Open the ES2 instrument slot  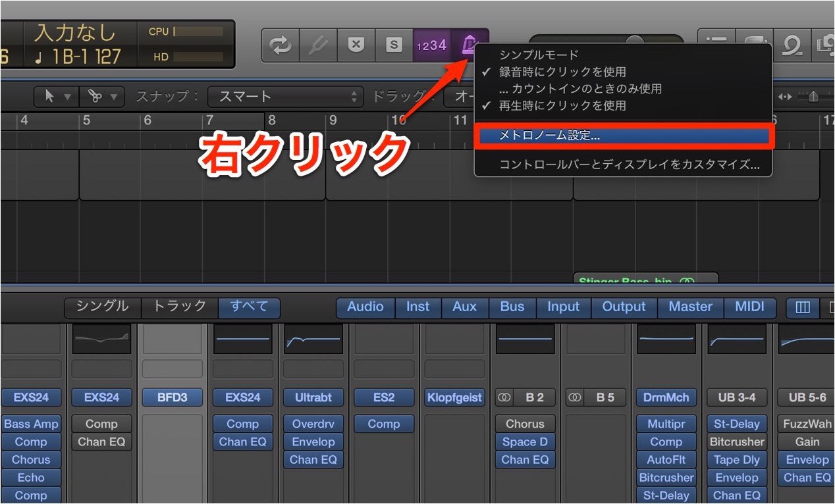[384, 397]
